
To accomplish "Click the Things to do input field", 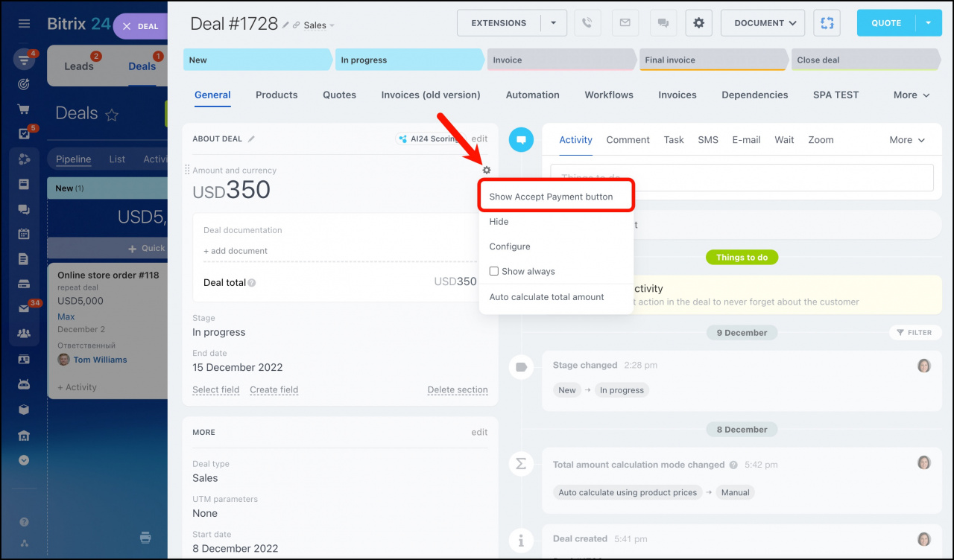I will click(x=742, y=177).
